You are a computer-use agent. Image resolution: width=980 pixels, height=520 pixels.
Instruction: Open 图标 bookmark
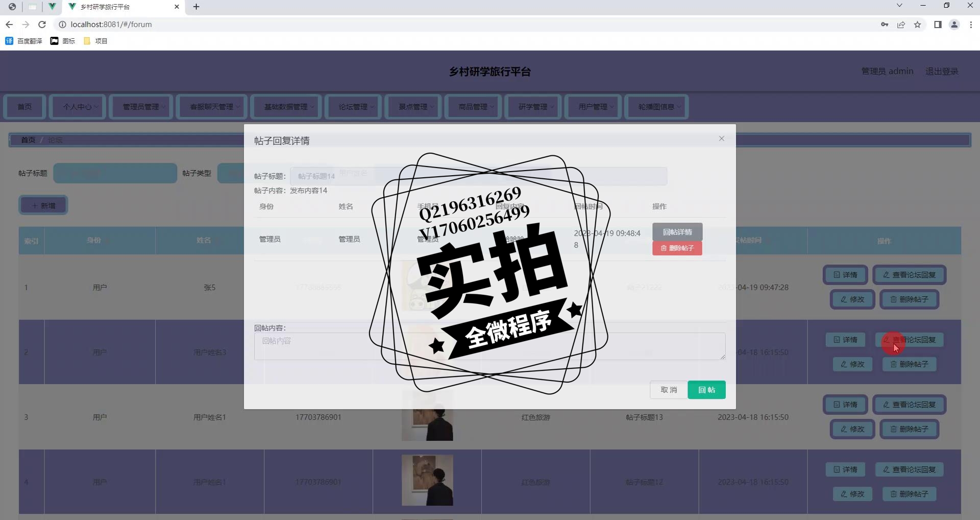click(x=63, y=41)
